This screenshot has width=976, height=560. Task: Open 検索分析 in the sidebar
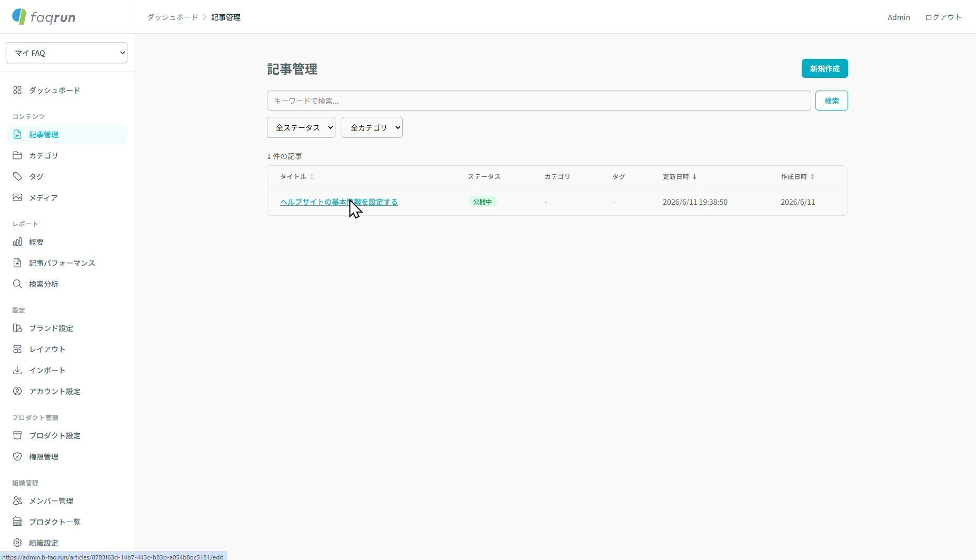(66, 284)
